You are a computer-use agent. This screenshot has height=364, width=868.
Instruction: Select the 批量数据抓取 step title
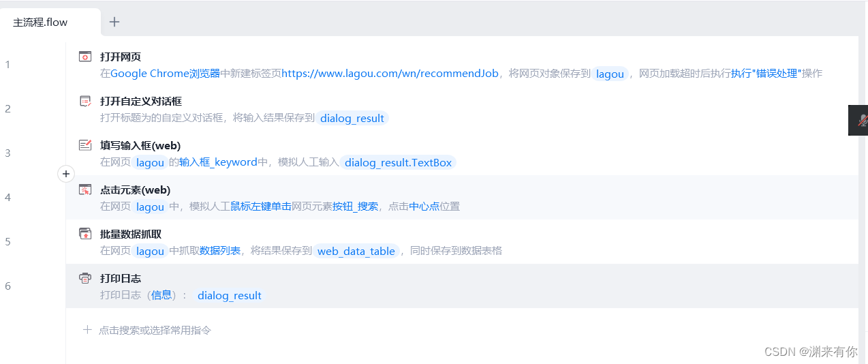131,234
